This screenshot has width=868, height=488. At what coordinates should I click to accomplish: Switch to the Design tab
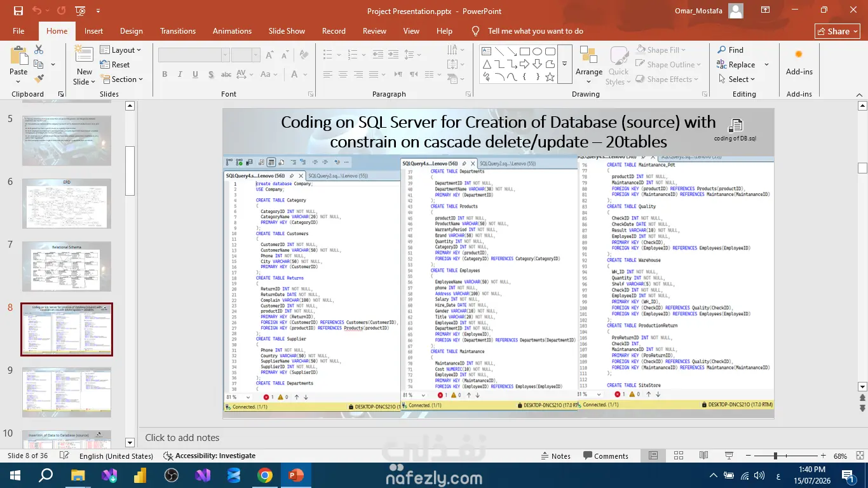pyautogui.click(x=132, y=31)
